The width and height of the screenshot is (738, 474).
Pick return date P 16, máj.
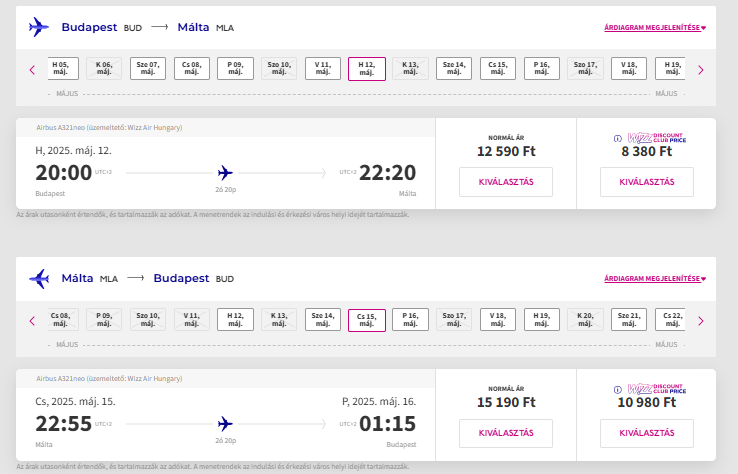click(x=410, y=320)
